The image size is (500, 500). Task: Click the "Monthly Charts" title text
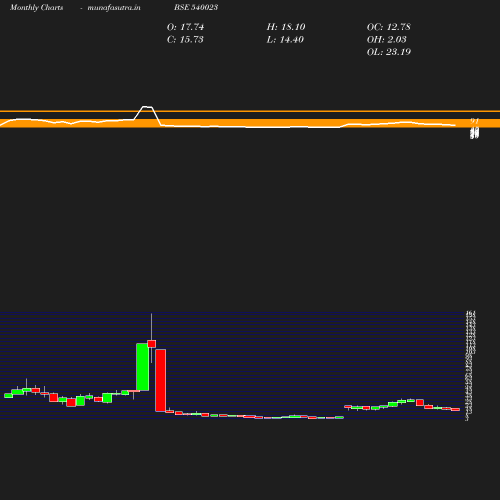point(36,7)
